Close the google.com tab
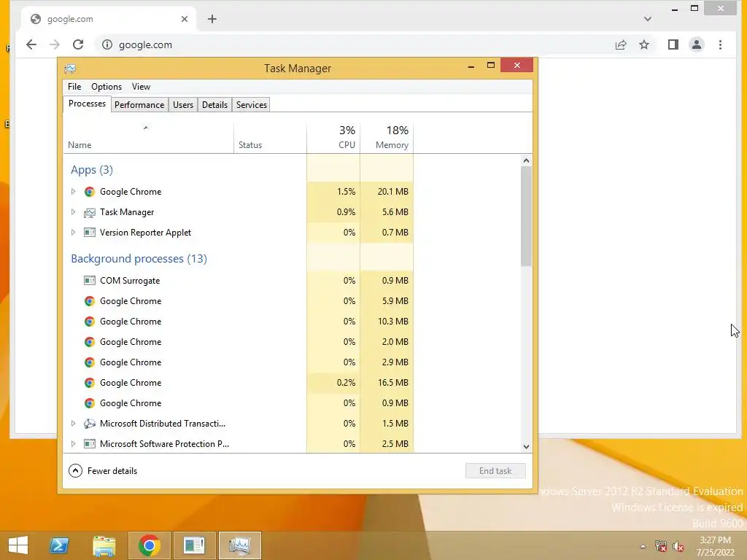Screen dimensions: 747x560 coord(185,19)
